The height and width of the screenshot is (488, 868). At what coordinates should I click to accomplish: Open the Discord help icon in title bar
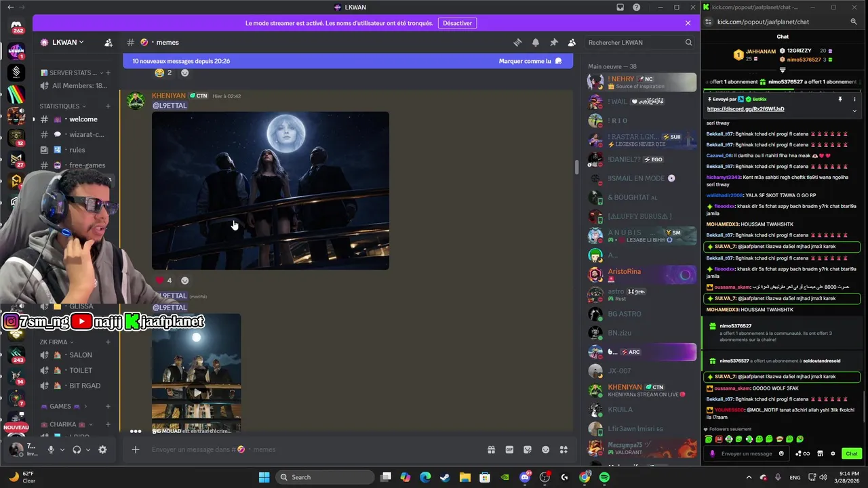pos(636,7)
